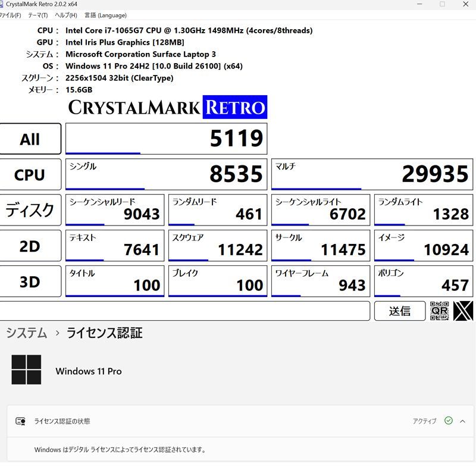This screenshot has height=476, width=476.
Task: Click シーケンシャルリード score 9043
Action: 115,210
